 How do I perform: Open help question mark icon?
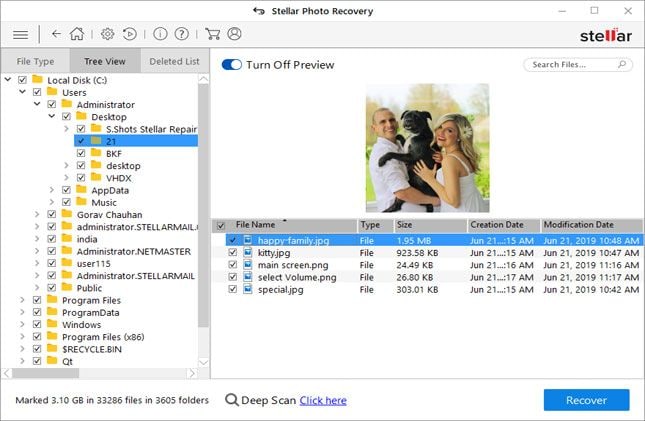pos(181,34)
